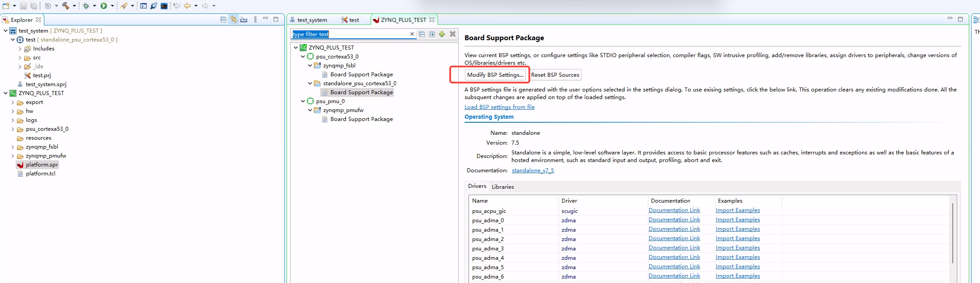This screenshot has width=980, height=283.
Task: Select Board Support Package under zynqmp_pmufw
Action: coord(358,119)
